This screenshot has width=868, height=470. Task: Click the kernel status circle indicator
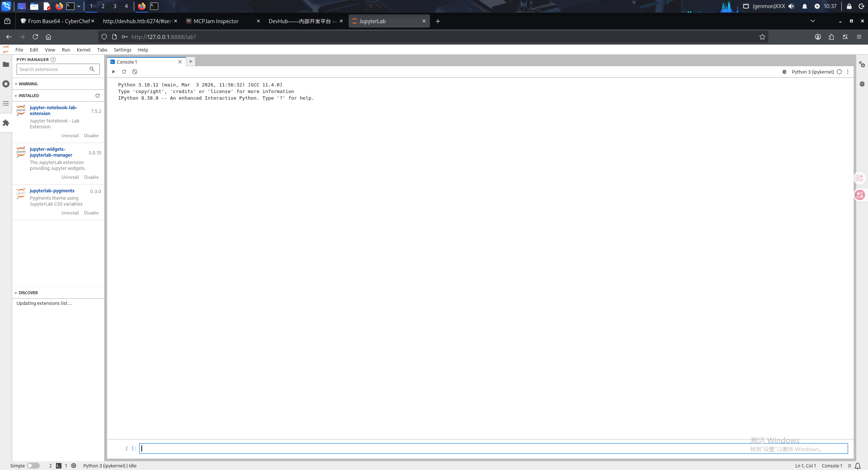[x=839, y=72]
